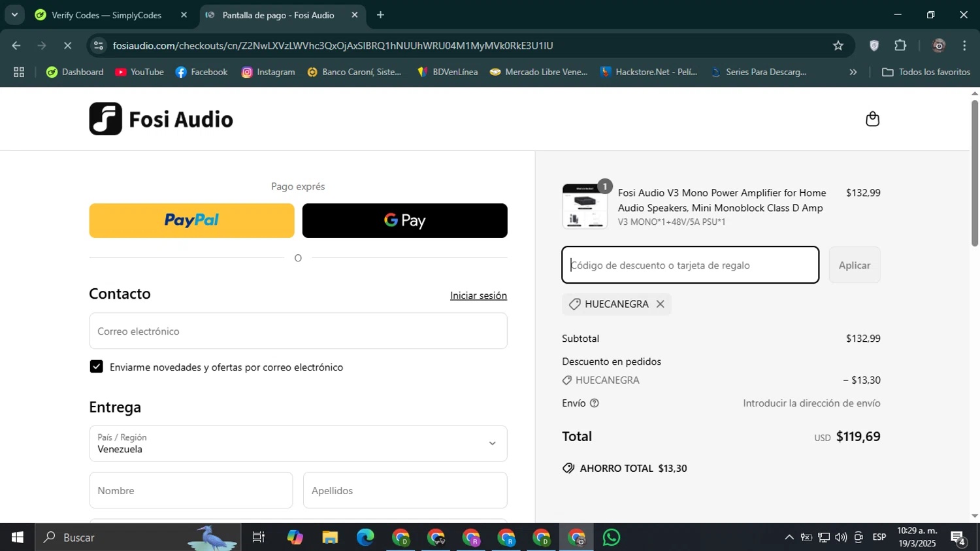Open File Explorer from the taskbar
980x551 pixels.
click(x=330, y=537)
